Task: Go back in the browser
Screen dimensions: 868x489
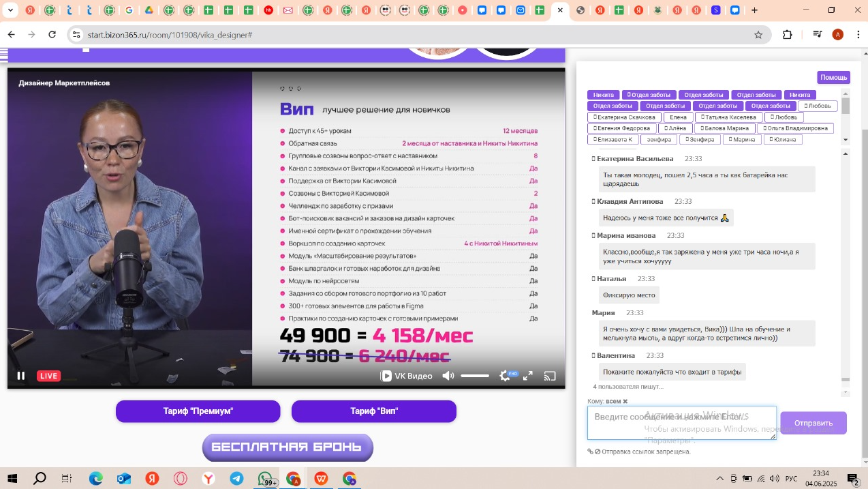Action: pyautogui.click(x=12, y=35)
